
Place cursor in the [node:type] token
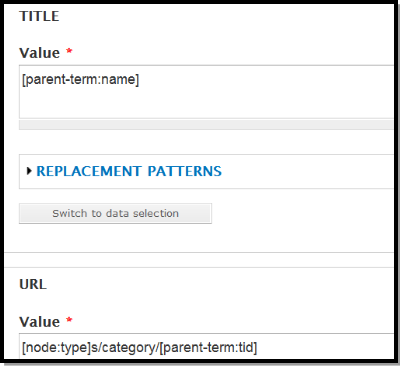tap(57, 348)
